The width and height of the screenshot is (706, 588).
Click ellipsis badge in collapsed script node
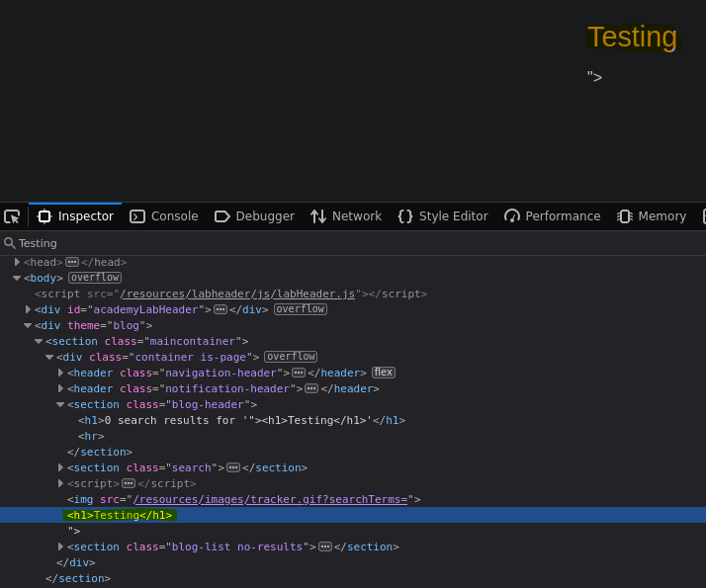pos(129,483)
